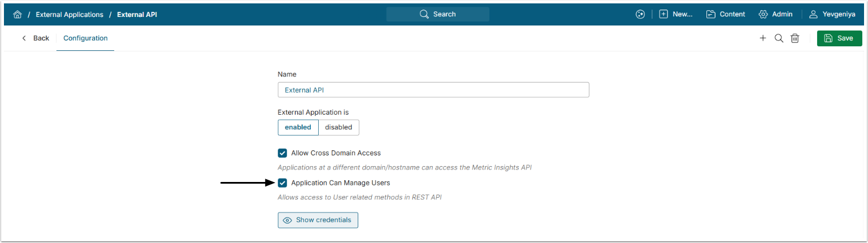Open the Admin gear menu
Screen dimensions: 868x243
coord(775,14)
